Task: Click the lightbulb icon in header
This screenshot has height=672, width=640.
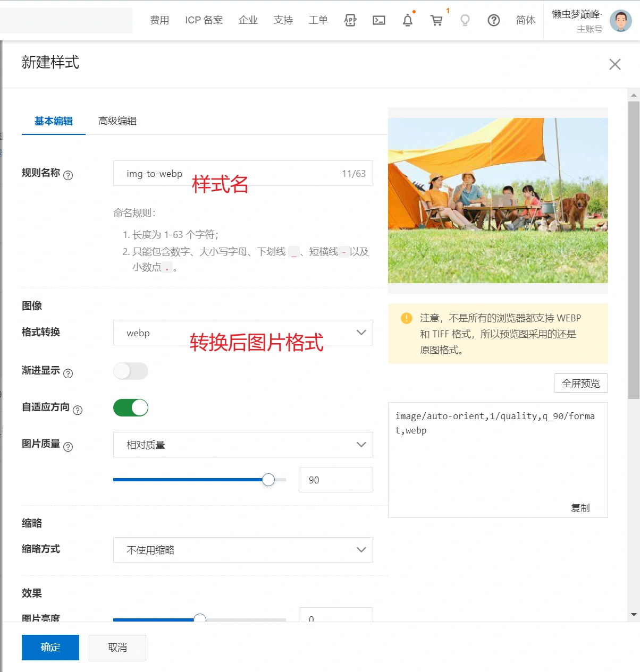Action: click(x=465, y=20)
